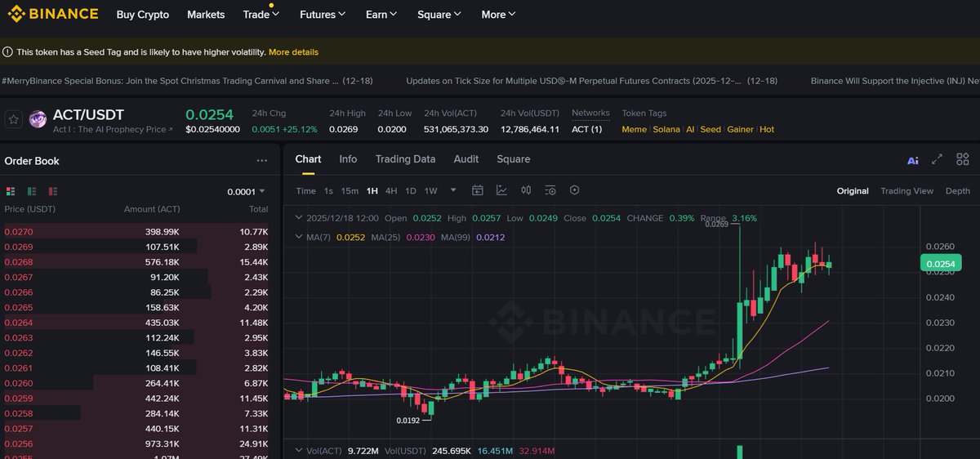Screen dimensions: 980x459
Task: Select the 1D chart interval
Action: (x=411, y=191)
